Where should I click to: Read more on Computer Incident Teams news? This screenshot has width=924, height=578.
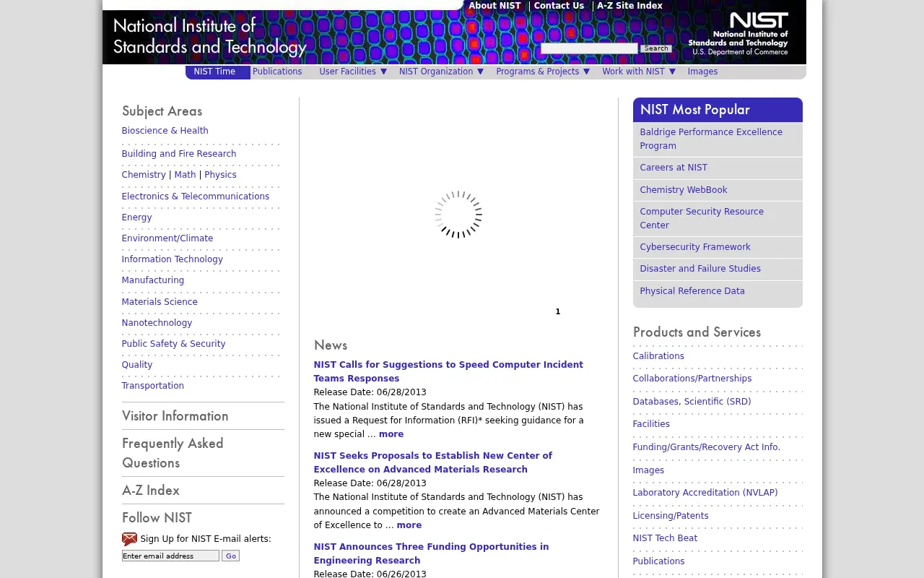point(391,434)
